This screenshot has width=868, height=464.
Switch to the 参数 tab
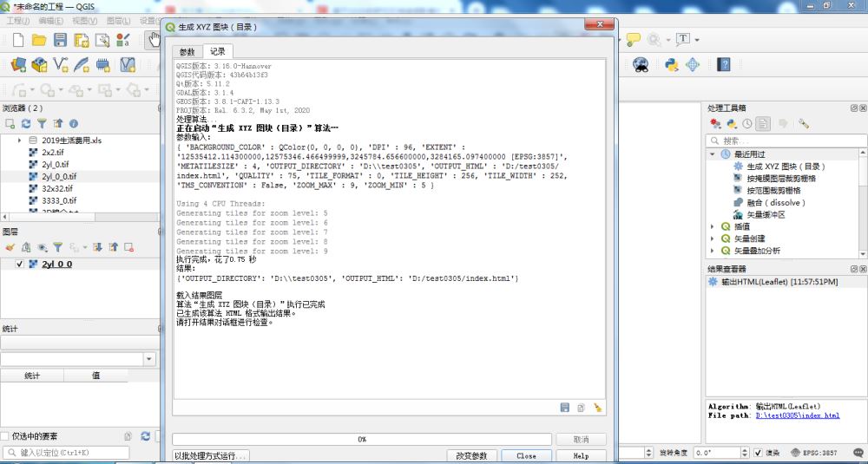click(187, 52)
